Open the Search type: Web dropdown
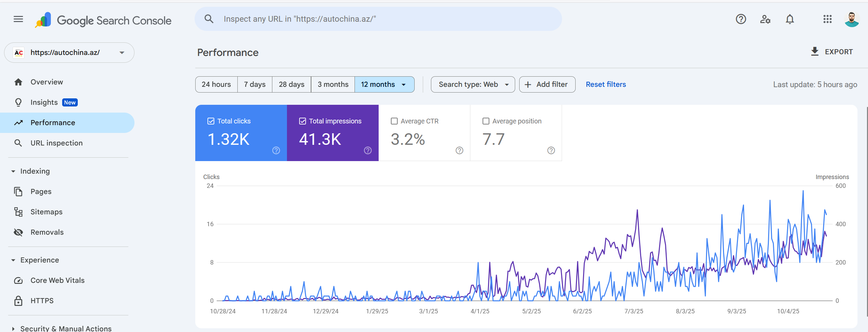Viewport: 868px width, 332px height. pos(473,84)
